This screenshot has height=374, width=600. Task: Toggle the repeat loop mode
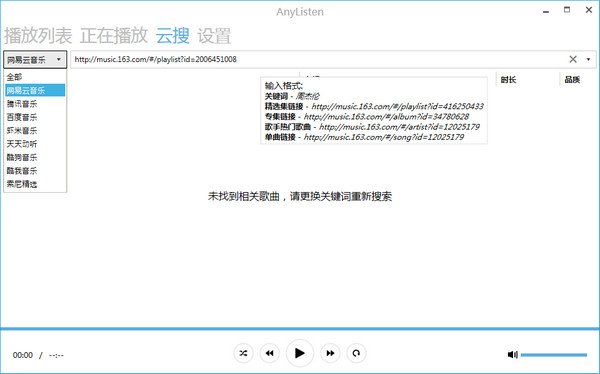point(356,353)
